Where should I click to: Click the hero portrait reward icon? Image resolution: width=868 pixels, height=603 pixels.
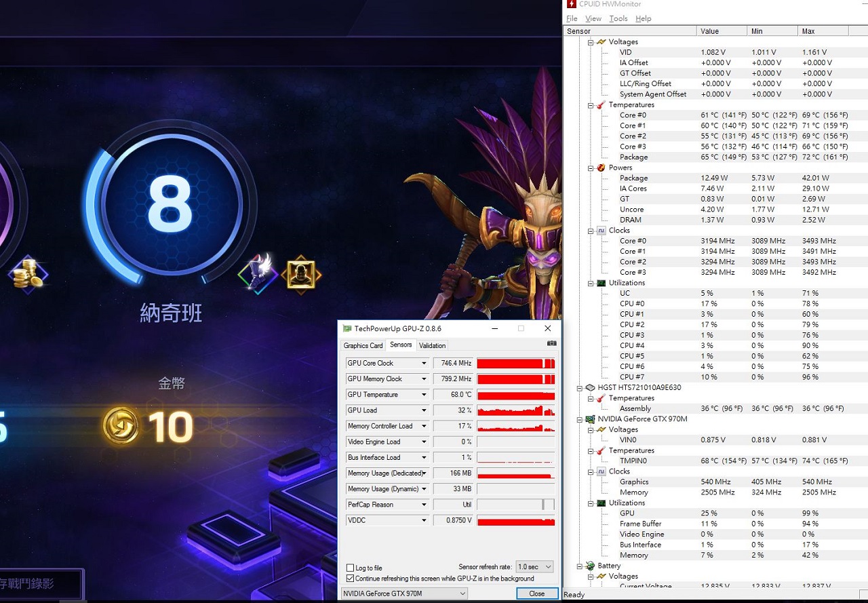[x=301, y=275]
